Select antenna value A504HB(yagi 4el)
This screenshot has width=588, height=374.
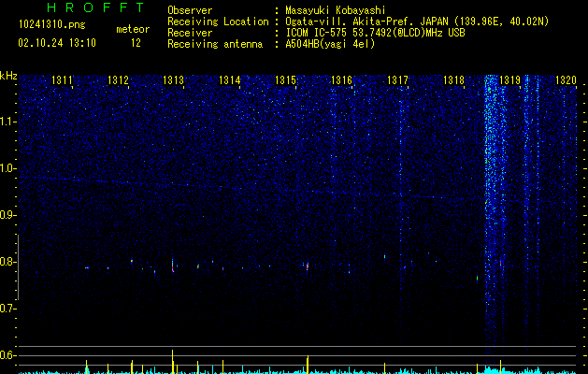coord(330,44)
